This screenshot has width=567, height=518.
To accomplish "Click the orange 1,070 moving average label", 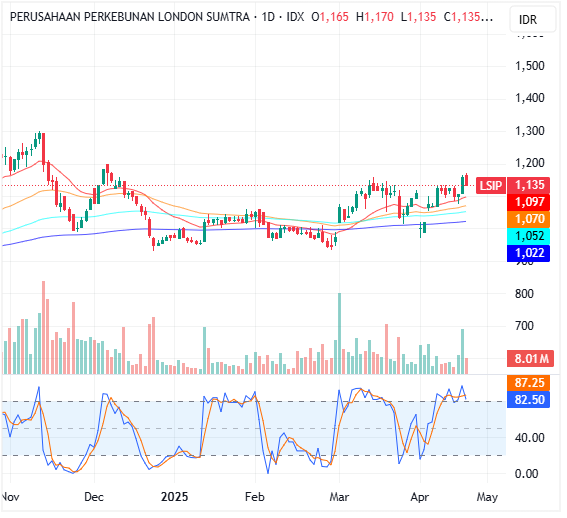I will [529, 219].
